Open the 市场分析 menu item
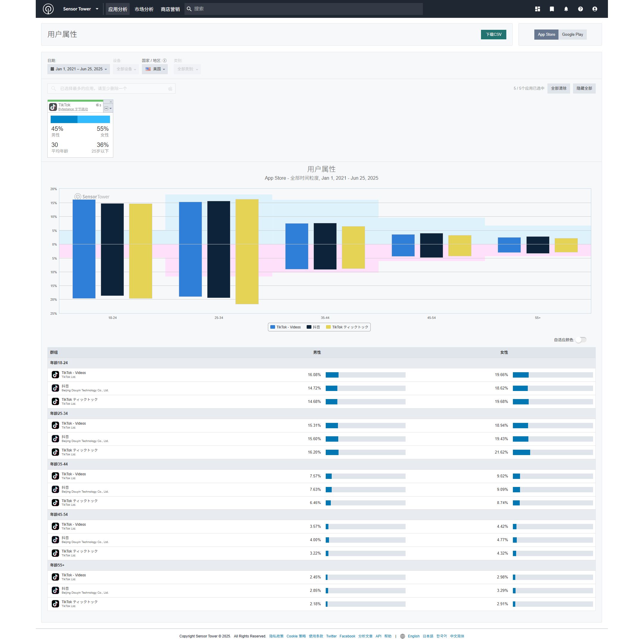The height and width of the screenshot is (644, 644). point(144,9)
